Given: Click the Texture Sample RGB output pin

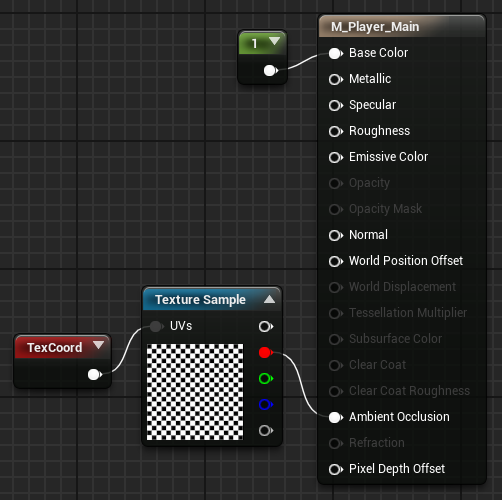Looking at the screenshot, I should [x=266, y=327].
